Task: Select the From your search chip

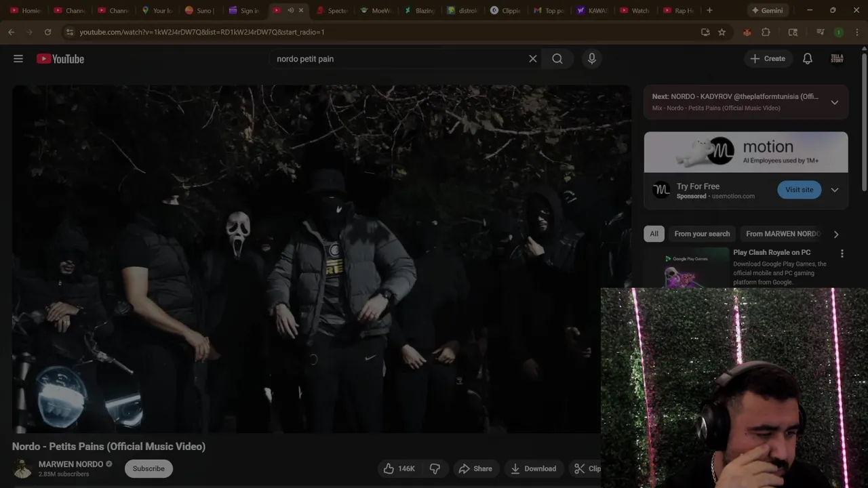Action: (702, 234)
